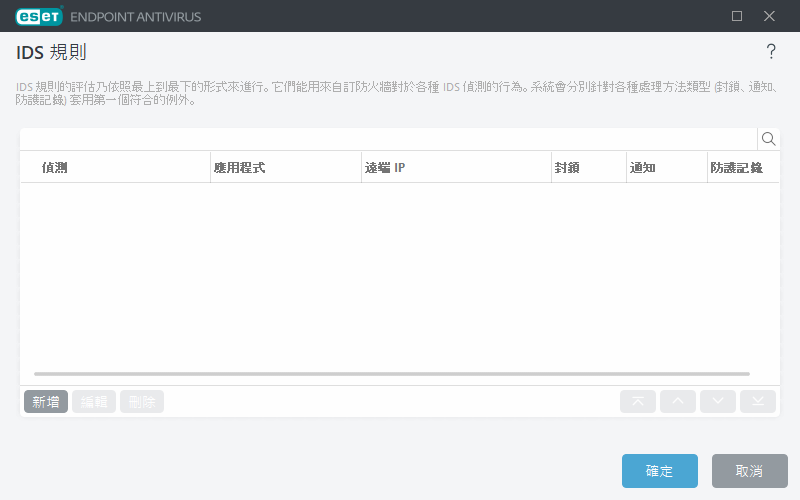The image size is (800, 500).
Task: Select the 防護記錄 column header
Action: (x=736, y=168)
